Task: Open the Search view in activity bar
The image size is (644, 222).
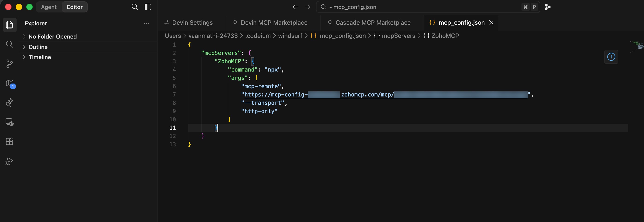Action: click(9, 44)
